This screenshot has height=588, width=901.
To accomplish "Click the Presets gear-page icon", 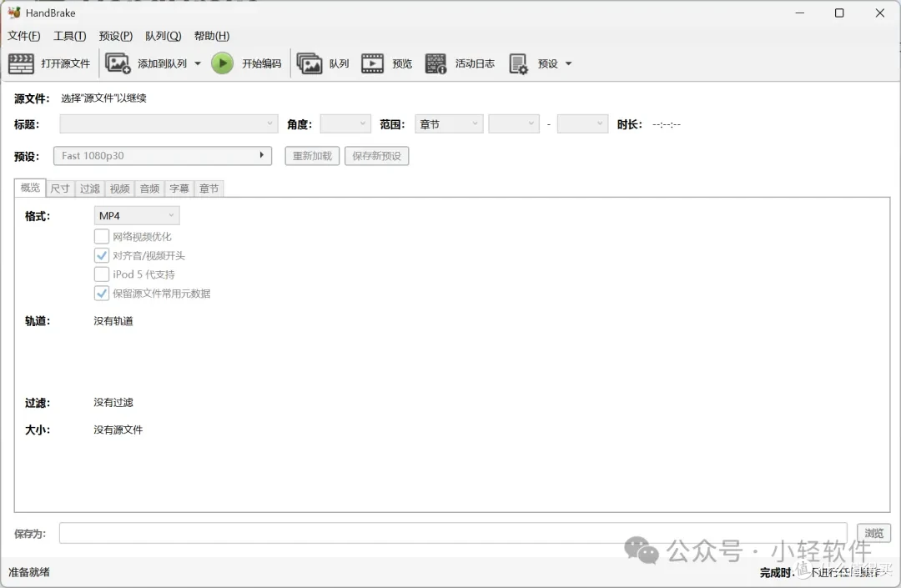I will 518,63.
